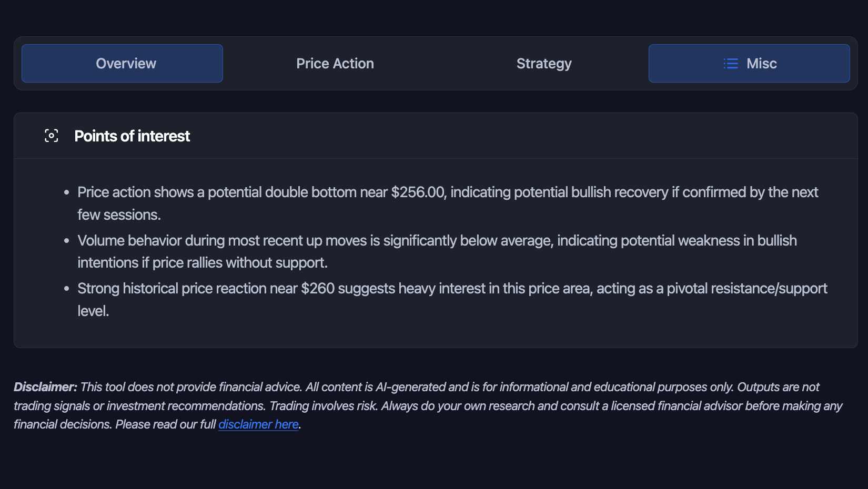Click the bullet dot before "Strong historical"
Viewport: 868px width, 489px height.
point(67,289)
